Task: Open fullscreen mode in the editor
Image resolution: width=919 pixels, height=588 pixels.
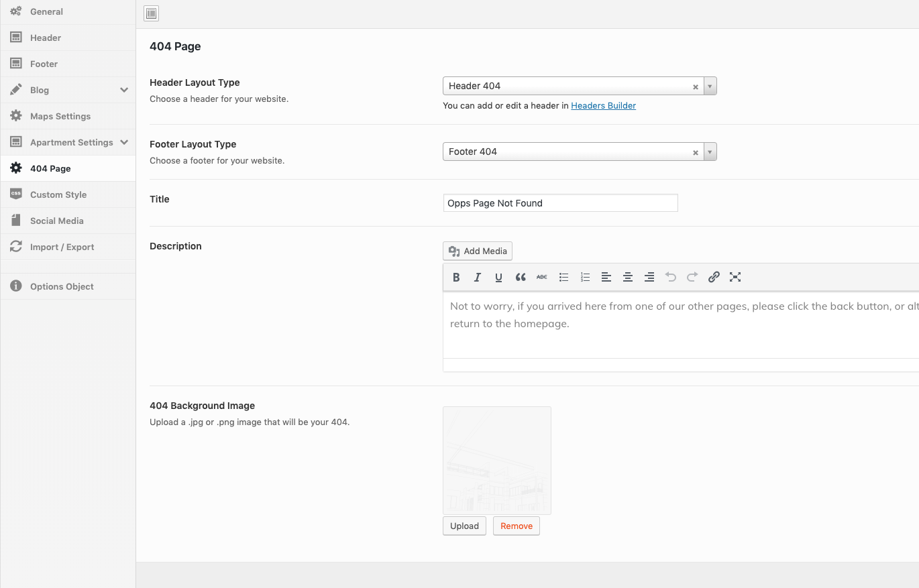Action: tap(735, 277)
